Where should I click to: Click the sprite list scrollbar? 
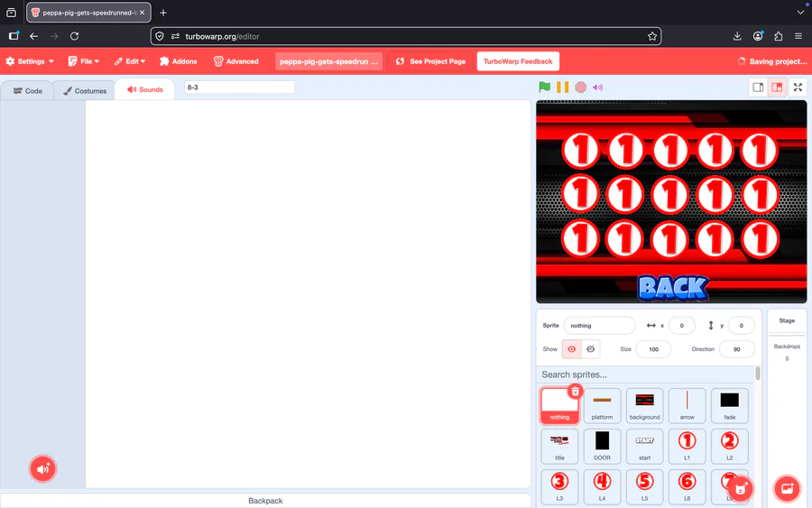tap(758, 374)
